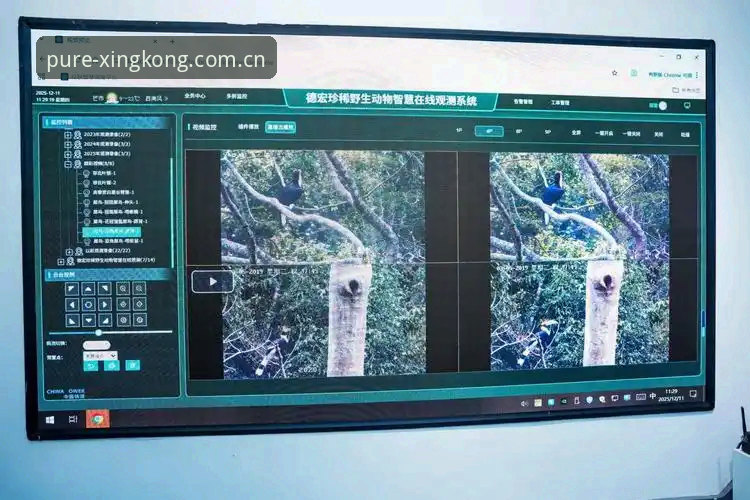
Task: Play the left video pane
Action: tap(213, 281)
